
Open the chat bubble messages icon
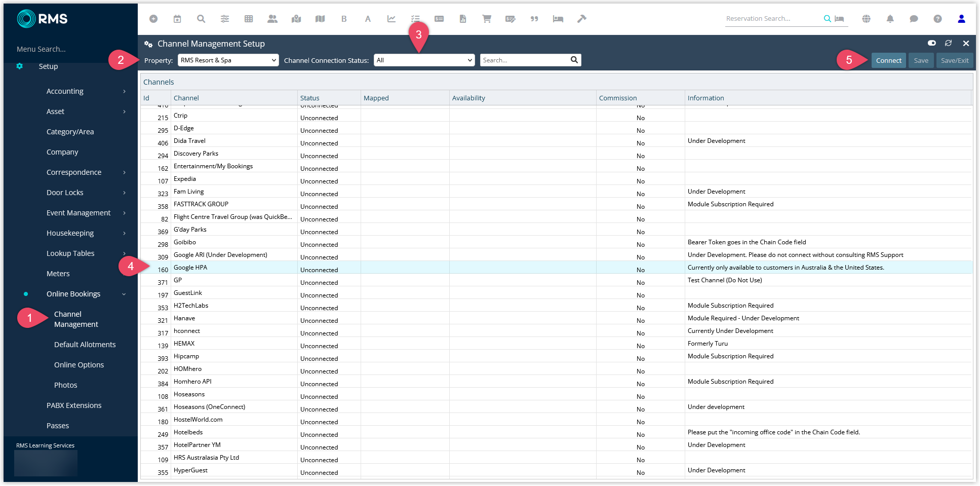pyautogui.click(x=914, y=19)
